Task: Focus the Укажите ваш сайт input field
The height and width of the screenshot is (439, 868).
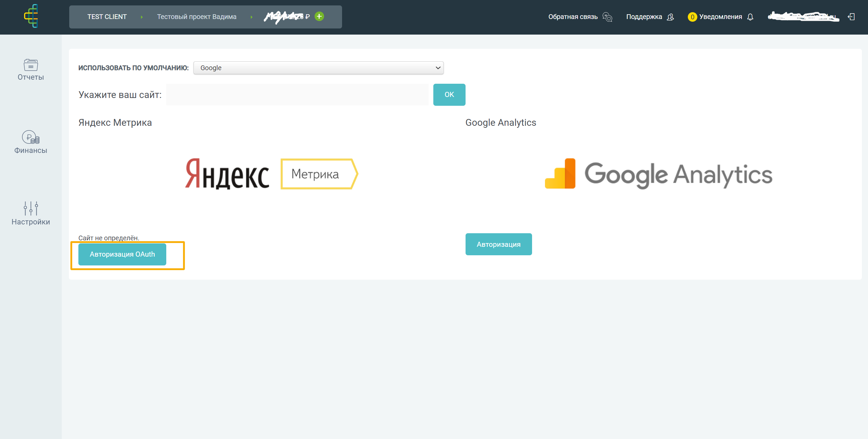Action: click(297, 95)
